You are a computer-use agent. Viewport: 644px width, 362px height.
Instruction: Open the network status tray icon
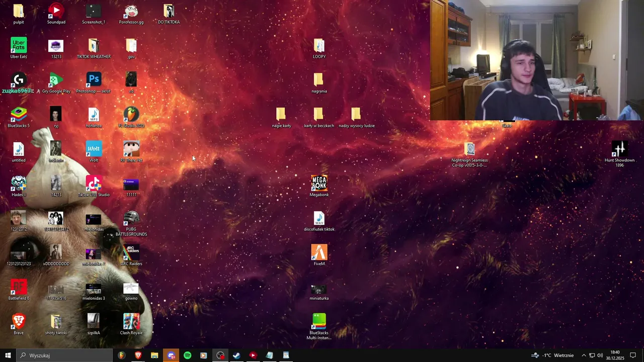(592, 355)
